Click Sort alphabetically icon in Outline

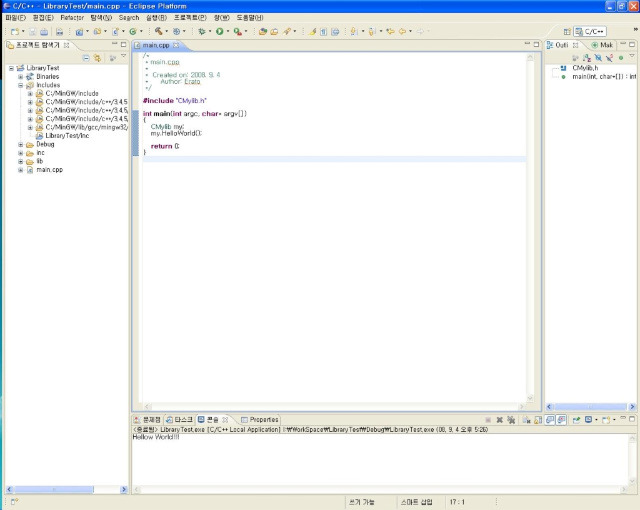pos(587,58)
